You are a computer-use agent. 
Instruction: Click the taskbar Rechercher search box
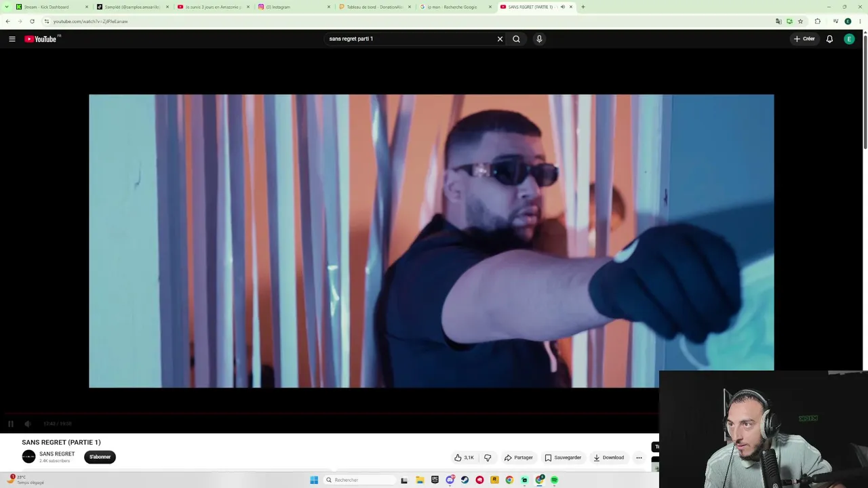tap(359, 480)
